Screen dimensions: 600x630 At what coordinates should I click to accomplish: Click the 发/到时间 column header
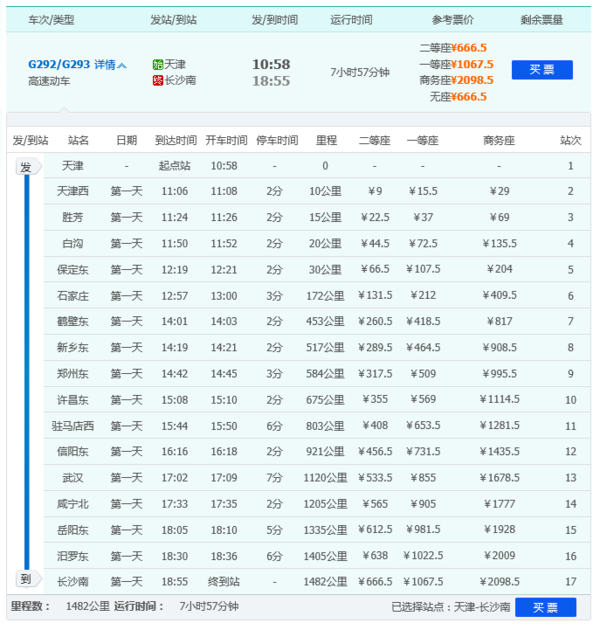(x=274, y=20)
